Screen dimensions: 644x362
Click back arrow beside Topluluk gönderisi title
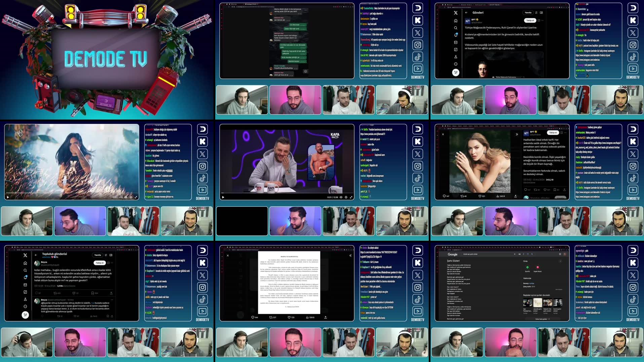36,255
